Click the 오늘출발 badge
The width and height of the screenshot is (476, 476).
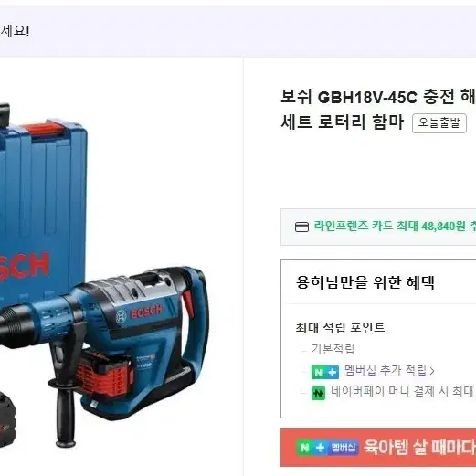(439, 123)
